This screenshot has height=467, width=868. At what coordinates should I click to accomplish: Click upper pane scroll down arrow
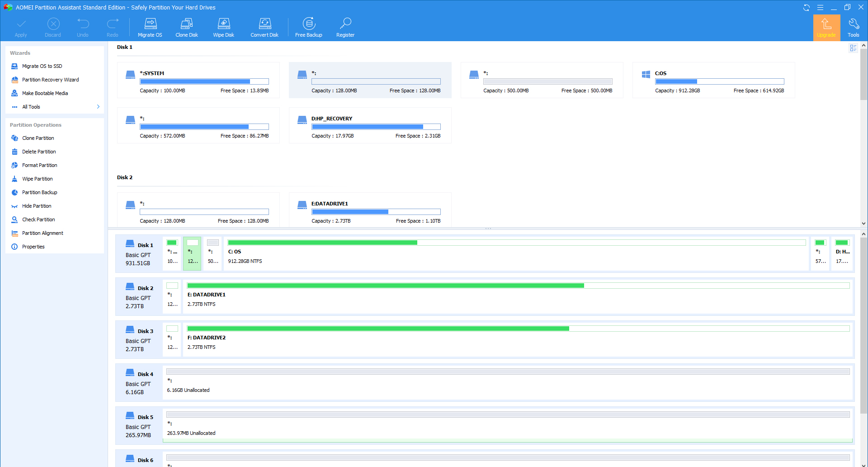[x=863, y=224]
